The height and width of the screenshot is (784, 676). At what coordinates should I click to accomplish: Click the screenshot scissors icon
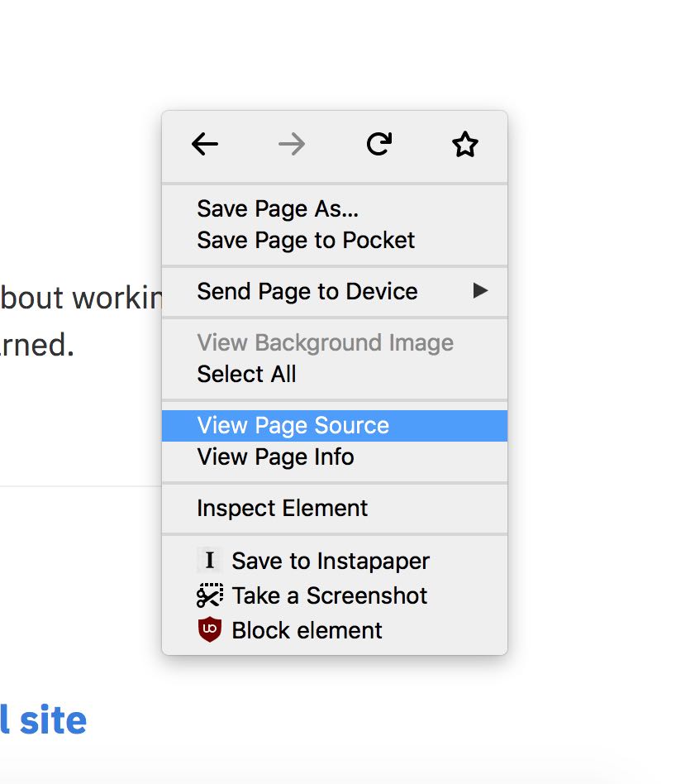click(x=209, y=595)
